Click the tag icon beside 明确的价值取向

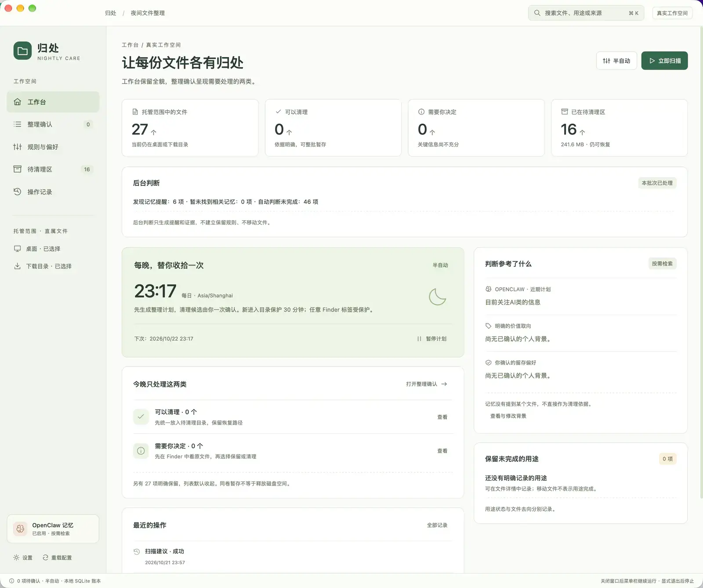click(x=488, y=326)
